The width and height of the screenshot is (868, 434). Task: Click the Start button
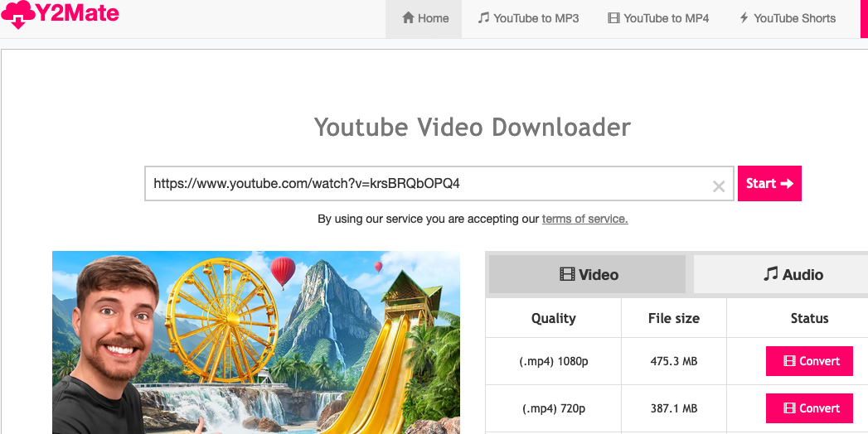tap(769, 184)
